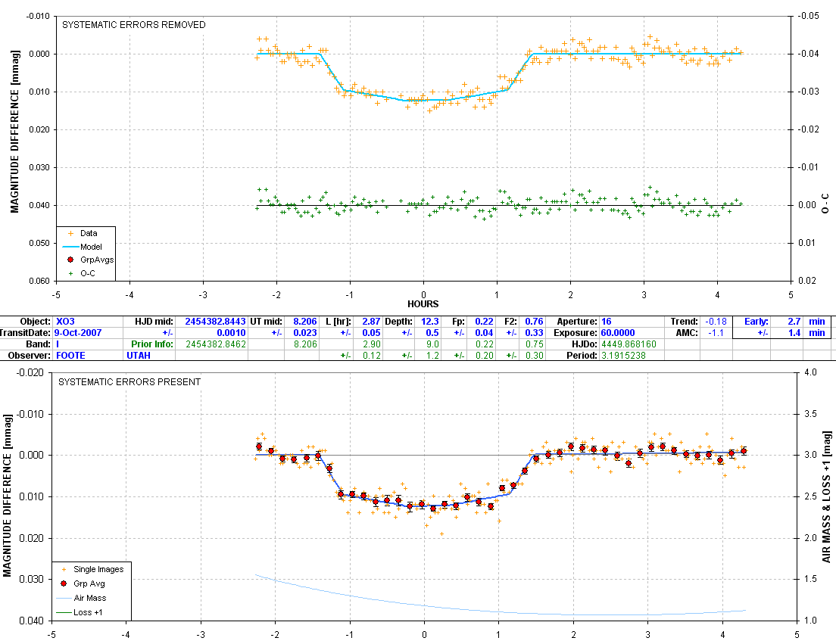The width and height of the screenshot is (836, 644).
Task: Select the 'HOURS' x-axis title
Action: pos(423,304)
